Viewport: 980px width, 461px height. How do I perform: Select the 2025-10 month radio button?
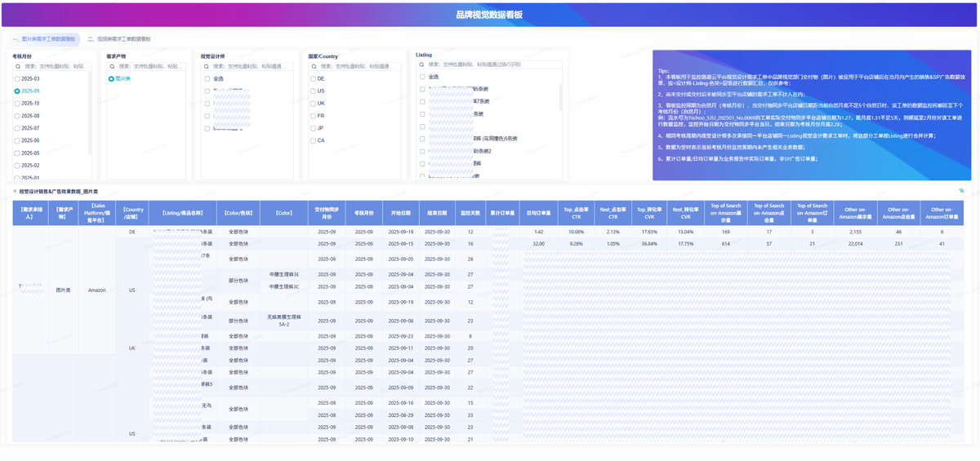coord(17,104)
